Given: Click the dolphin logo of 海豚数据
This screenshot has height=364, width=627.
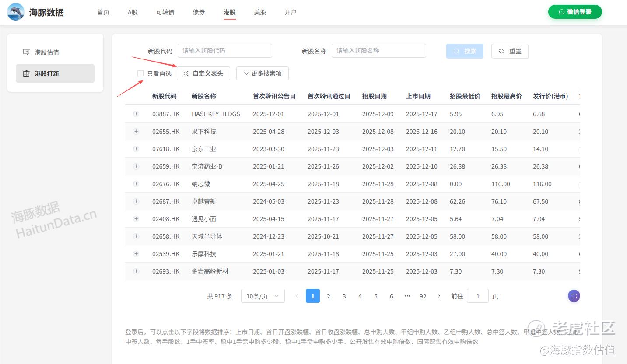Looking at the screenshot, I should [x=16, y=12].
